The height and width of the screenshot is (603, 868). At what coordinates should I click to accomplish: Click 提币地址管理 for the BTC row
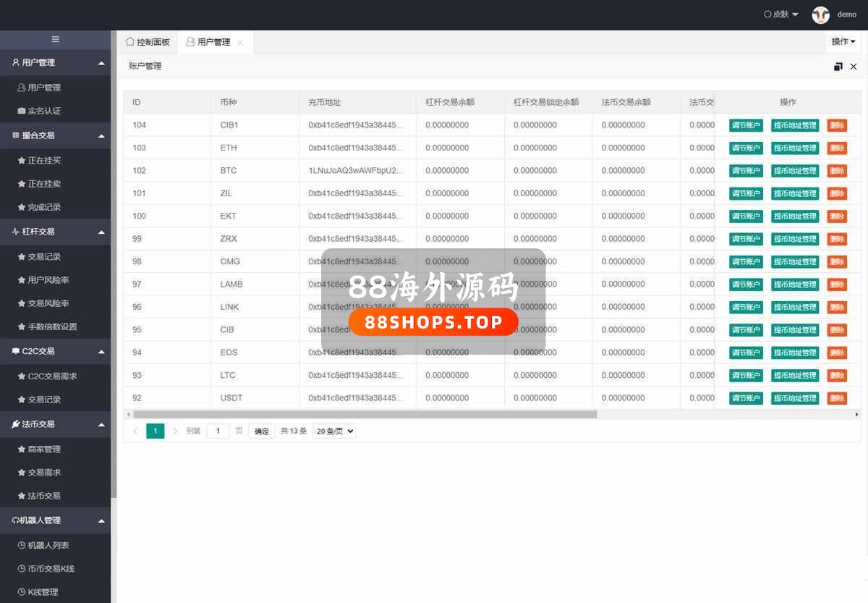[x=795, y=171]
